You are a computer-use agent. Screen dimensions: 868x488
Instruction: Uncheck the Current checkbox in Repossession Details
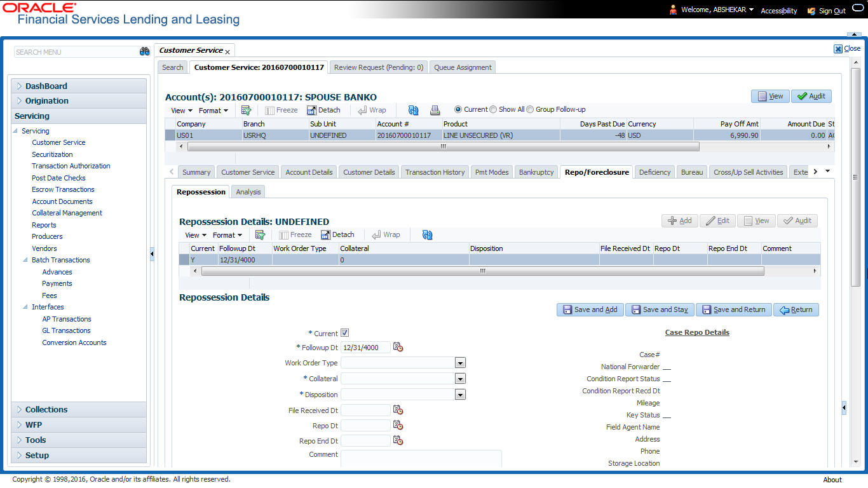(x=344, y=332)
